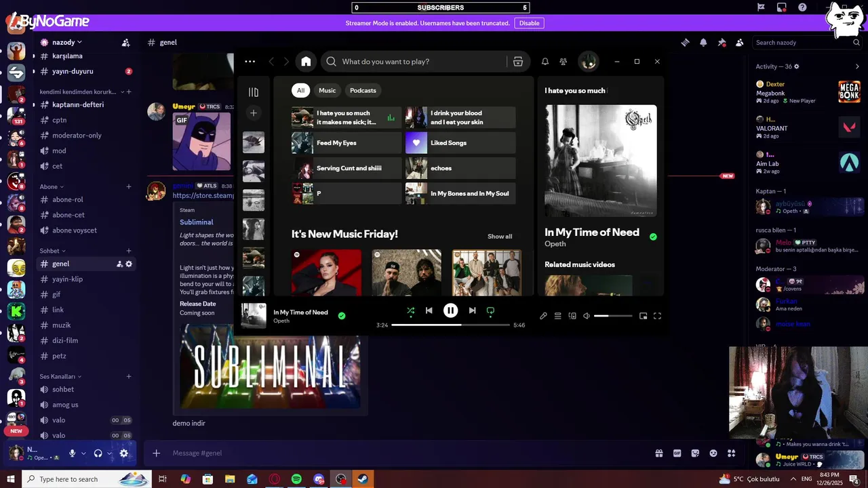
Task: Disable Streamer Mode button
Action: [530, 23]
